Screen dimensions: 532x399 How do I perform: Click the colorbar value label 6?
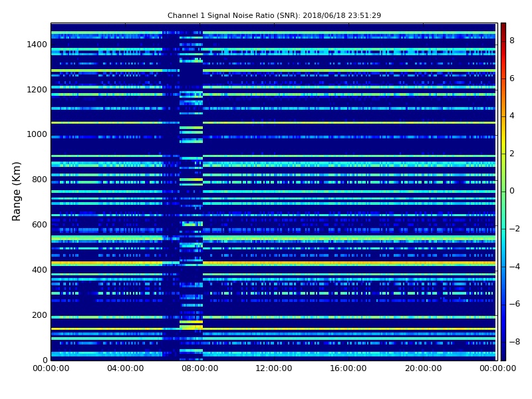point(512,78)
